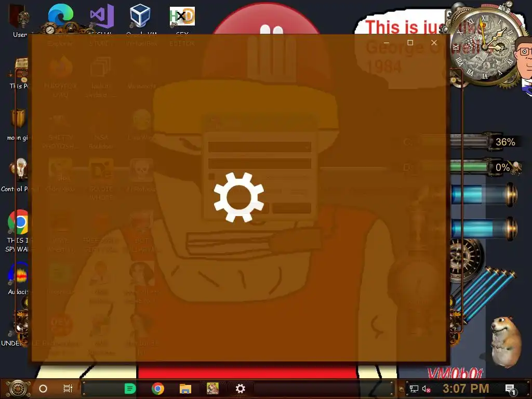
Task: Open the network tray icon
Action: pos(414,389)
